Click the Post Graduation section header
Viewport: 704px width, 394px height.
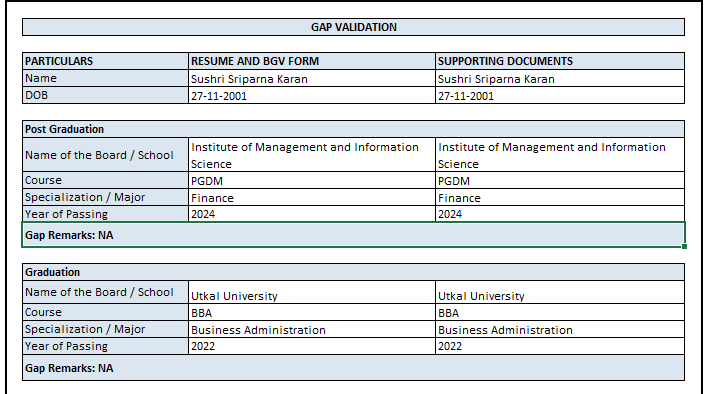pyautogui.click(x=353, y=129)
